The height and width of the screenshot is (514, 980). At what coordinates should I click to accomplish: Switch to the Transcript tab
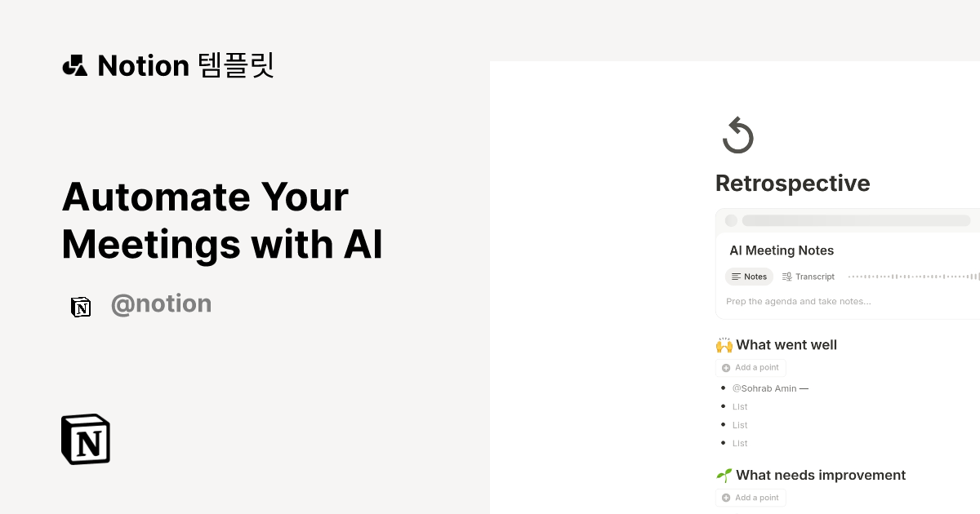pos(808,277)
